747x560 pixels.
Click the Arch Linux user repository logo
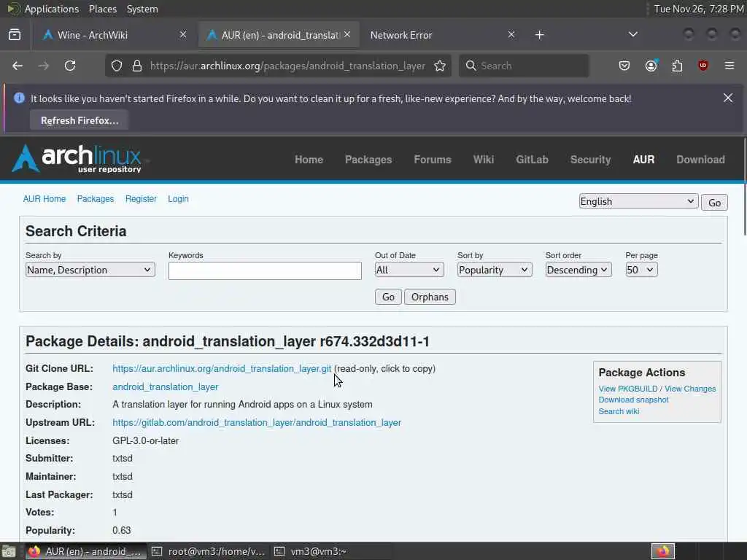pos(77,158)
